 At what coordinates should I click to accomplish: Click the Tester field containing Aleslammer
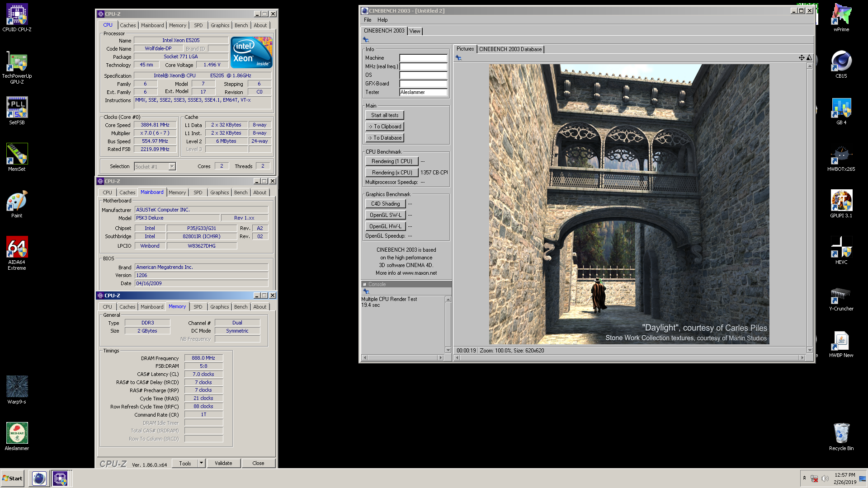point(423,92)
